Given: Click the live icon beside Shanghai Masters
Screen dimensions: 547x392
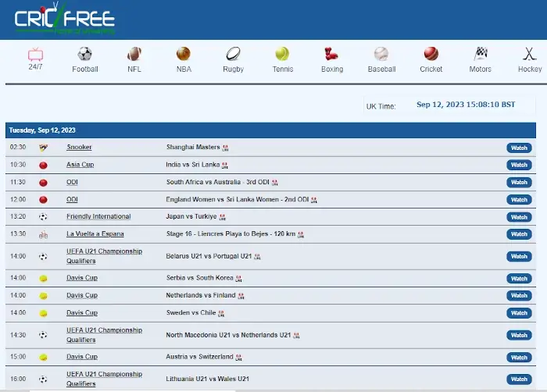Looking at the screenshot, I should pos(225,148).
